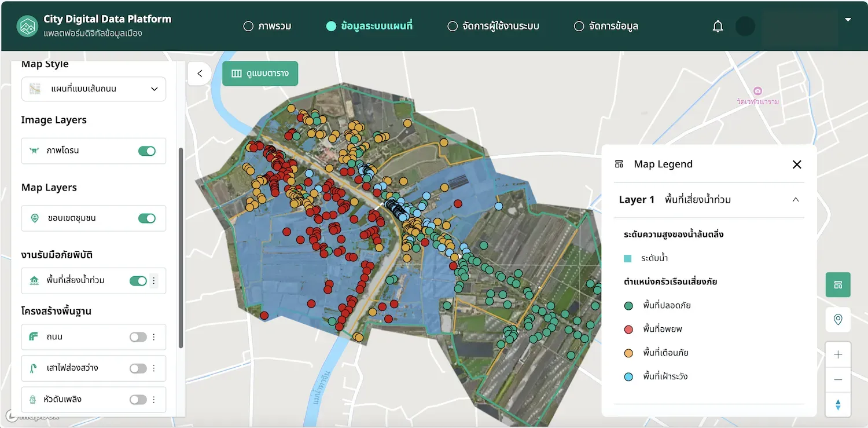
Task: Open options menu for หัวดับเพลิง layer
Action: coord(154,399)
